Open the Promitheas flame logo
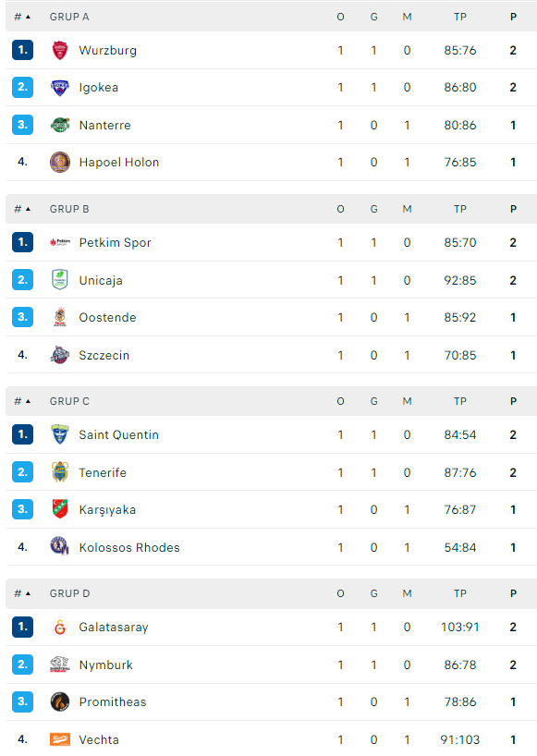 coord(60,702)
